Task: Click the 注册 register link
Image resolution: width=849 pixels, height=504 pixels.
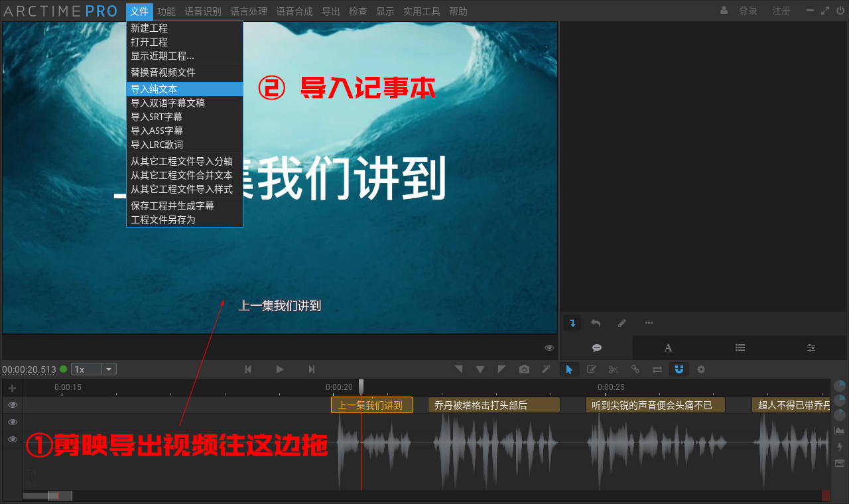Action: [781, 11]
